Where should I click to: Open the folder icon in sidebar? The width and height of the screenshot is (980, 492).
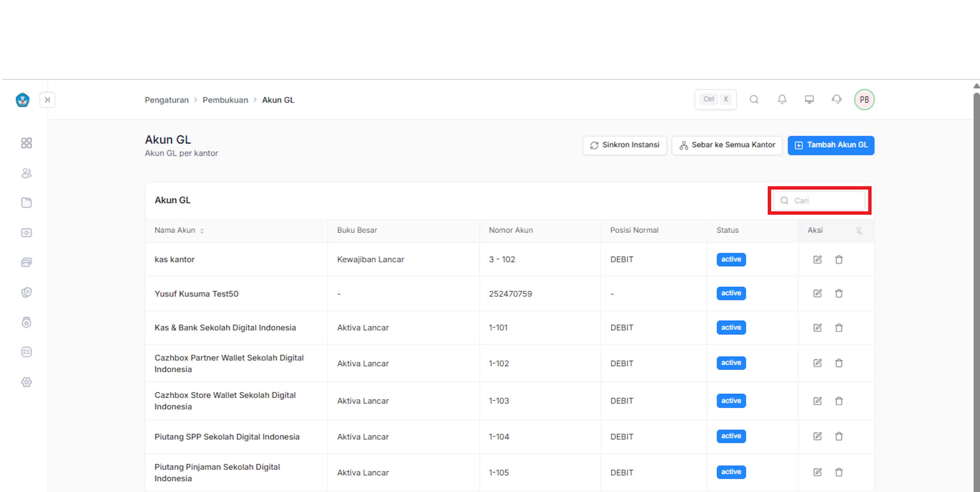[x=26, y=203]
